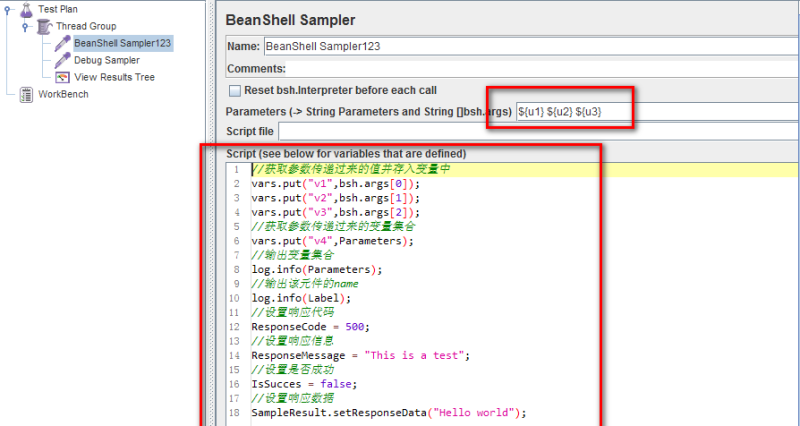Click the ResponseMessage script line
The image size is (800, 426).
pyautogui.click(x=360, y=355)
